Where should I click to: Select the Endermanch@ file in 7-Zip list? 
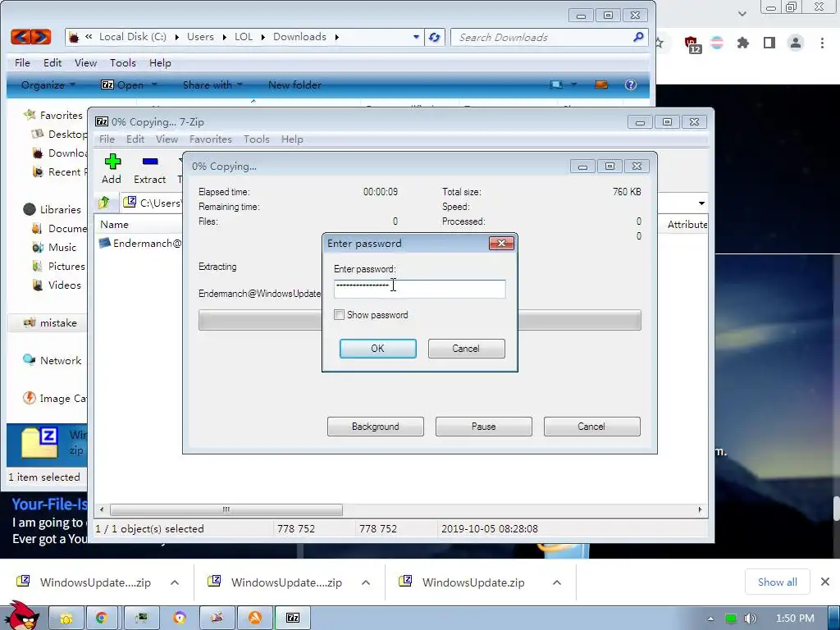point(140,243)
